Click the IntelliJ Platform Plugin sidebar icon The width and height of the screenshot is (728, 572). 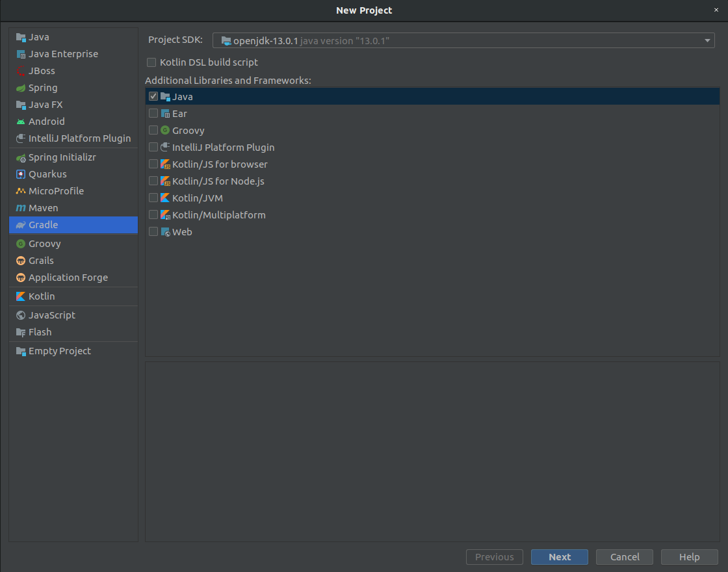click(x=21, y=138)
